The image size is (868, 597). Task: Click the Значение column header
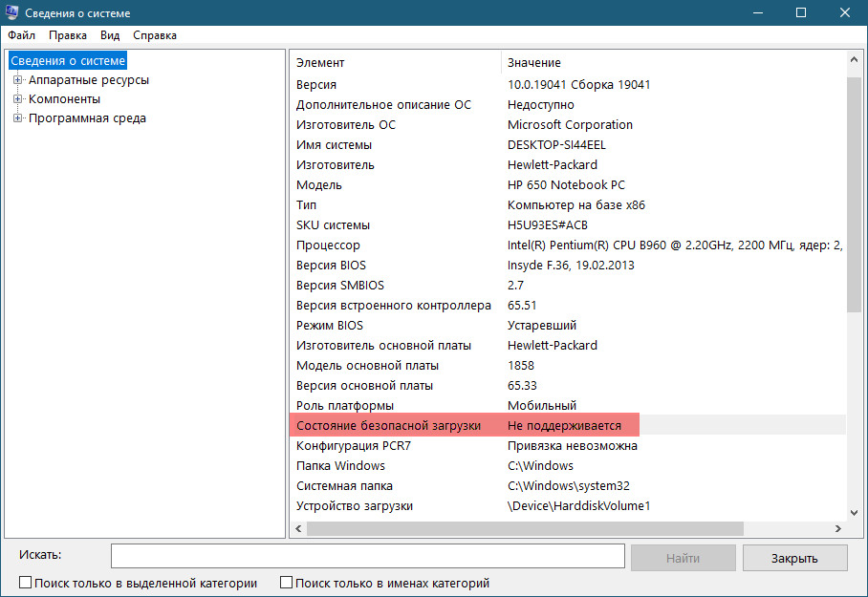[674, 62]
